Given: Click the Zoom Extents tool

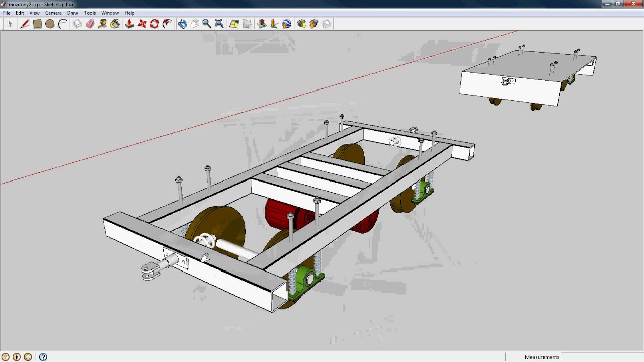Looking at the screenshot, I should click(219, 24).
